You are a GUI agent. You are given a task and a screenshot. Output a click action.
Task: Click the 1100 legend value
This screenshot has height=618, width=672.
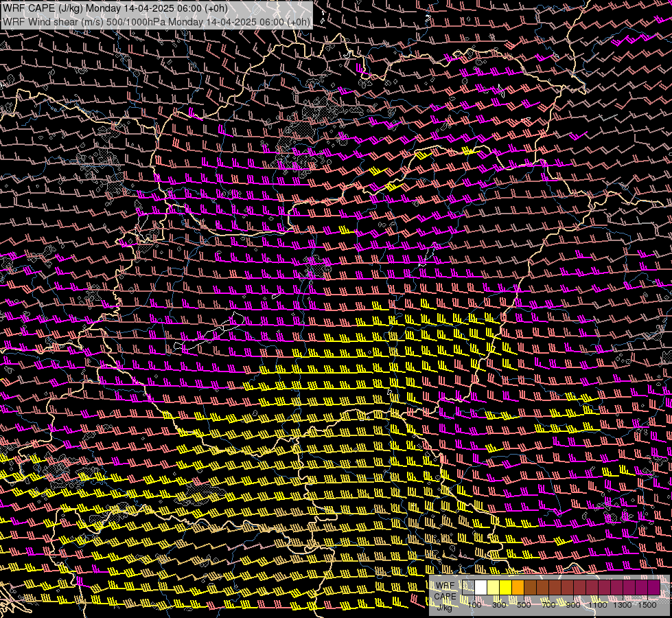tap(598, 605)
